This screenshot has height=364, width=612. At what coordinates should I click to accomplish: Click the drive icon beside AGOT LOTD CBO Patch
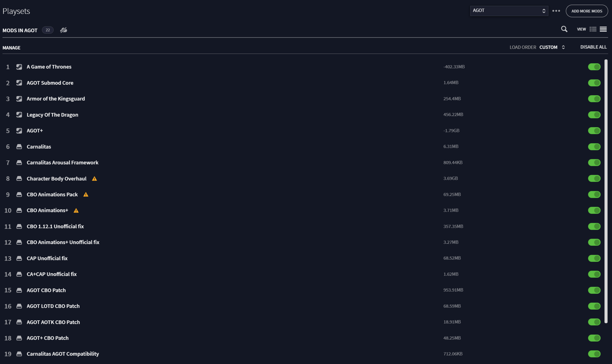pos(19,306)
